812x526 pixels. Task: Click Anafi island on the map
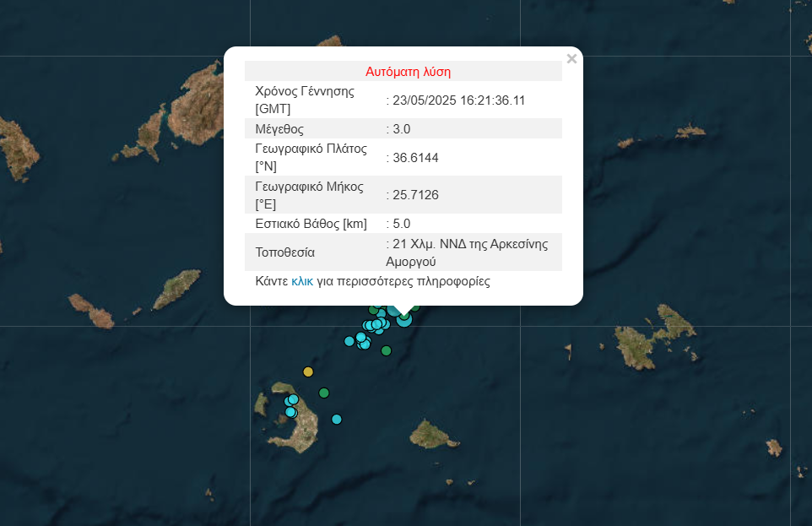coord(432,434)
